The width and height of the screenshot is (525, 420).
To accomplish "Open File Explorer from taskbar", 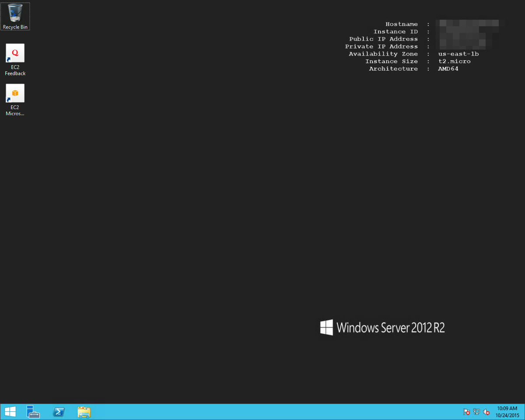I will click(x=84, y=412).
